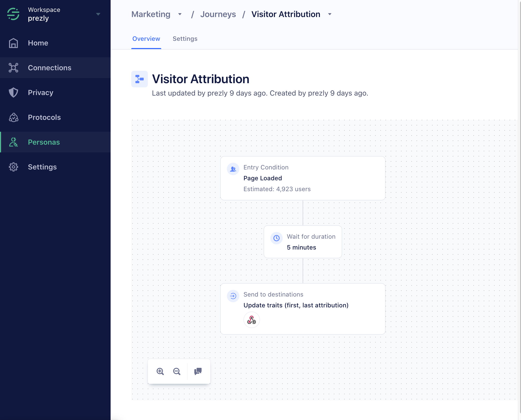
Task: Click the Personas icon in sidebar
Action: pos(13,142)
